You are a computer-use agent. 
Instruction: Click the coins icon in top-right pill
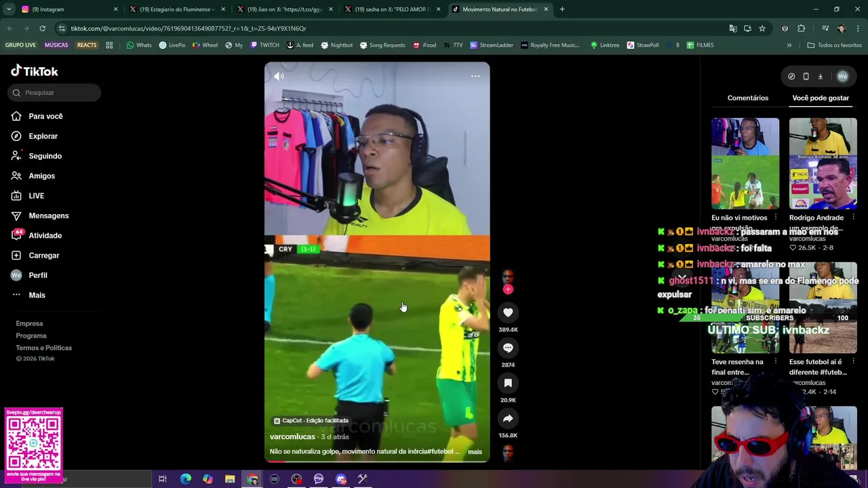[791, 77]
